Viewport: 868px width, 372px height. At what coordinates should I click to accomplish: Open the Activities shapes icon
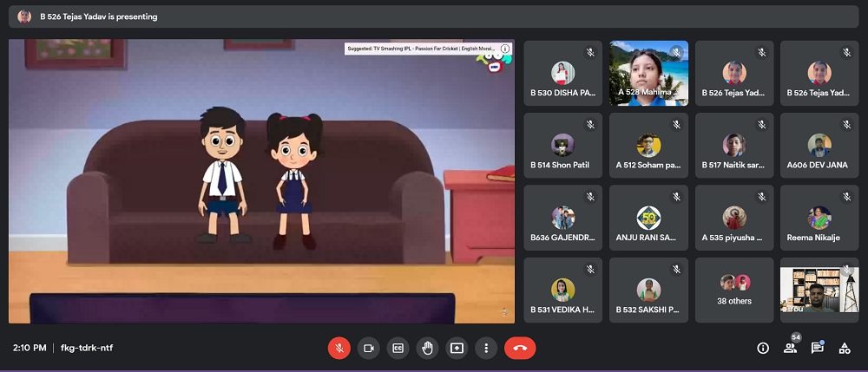(x=844, y=348)
